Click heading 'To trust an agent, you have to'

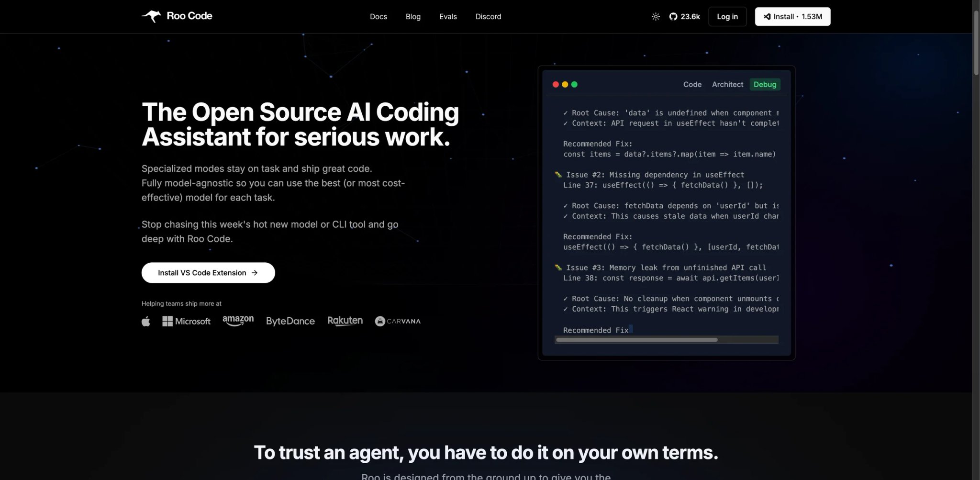(486, 453)
